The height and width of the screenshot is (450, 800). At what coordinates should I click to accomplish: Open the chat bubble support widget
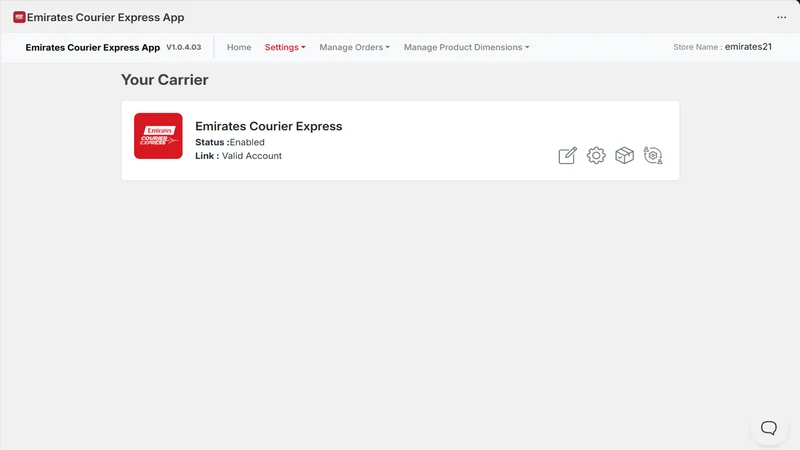point(769,428)
